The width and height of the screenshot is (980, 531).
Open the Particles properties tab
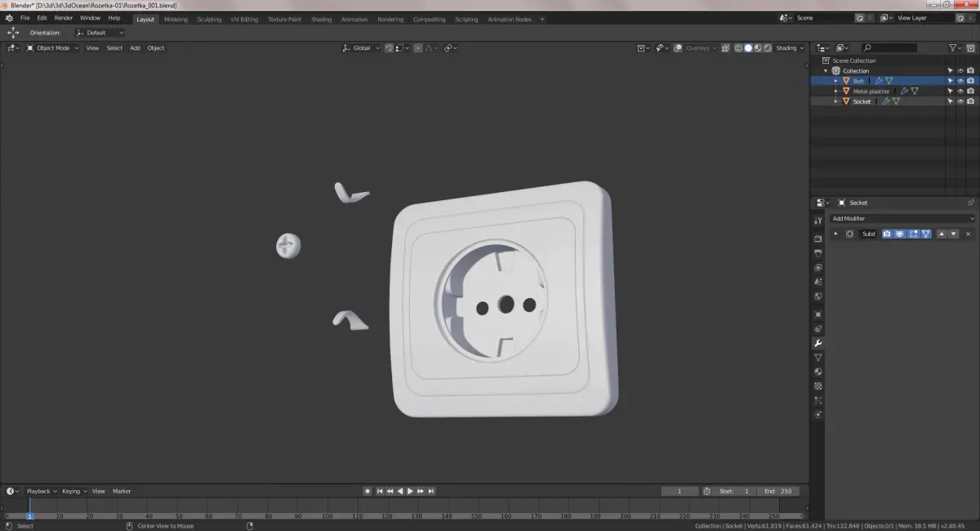[817, 400]
